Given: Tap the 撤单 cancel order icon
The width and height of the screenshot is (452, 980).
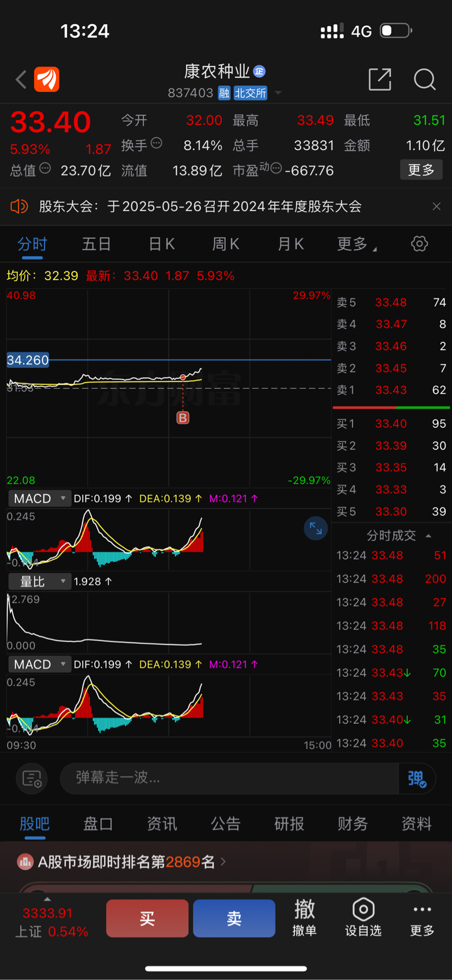Looking at the screenshot, I should [x=305, y=918].
